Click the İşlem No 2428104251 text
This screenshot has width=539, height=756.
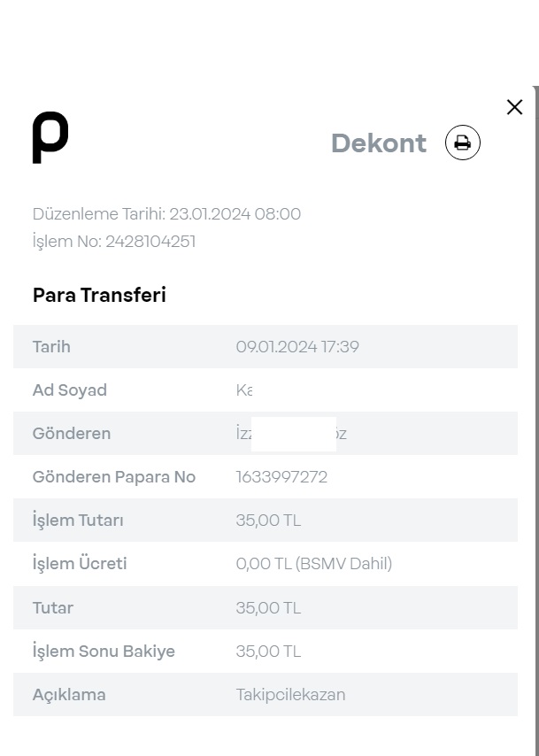(114, 241)
